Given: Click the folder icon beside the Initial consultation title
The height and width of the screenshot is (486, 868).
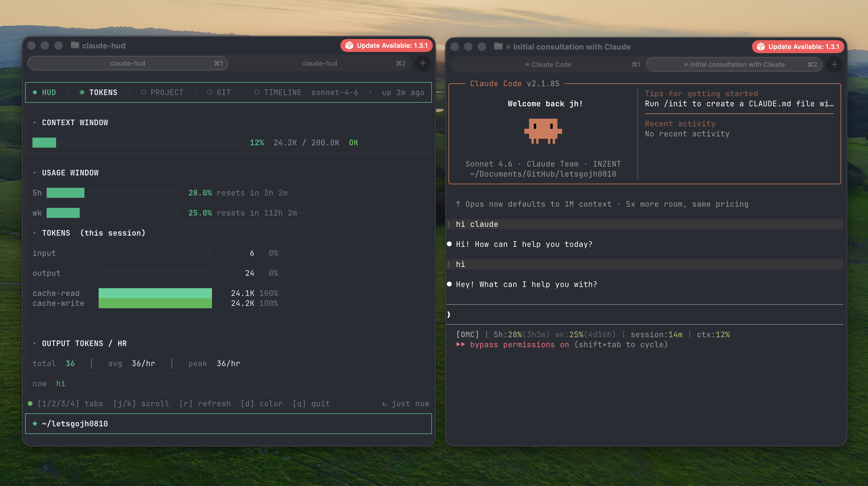Looking at the screenshot, I should point(498,46).
